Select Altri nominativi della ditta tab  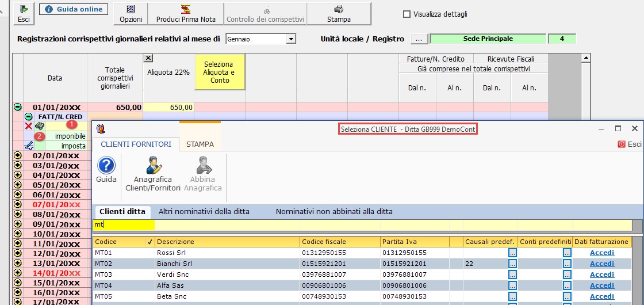click(x=204, y=212)
